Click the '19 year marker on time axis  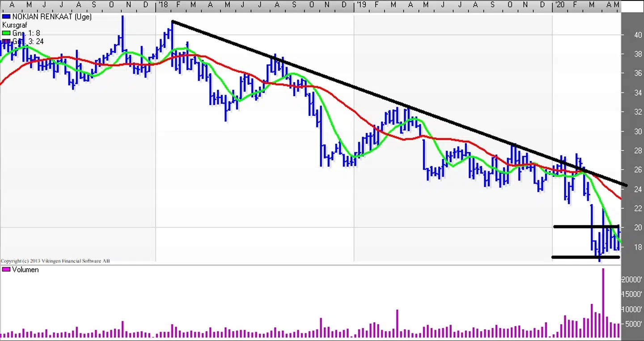pos(360,5)
